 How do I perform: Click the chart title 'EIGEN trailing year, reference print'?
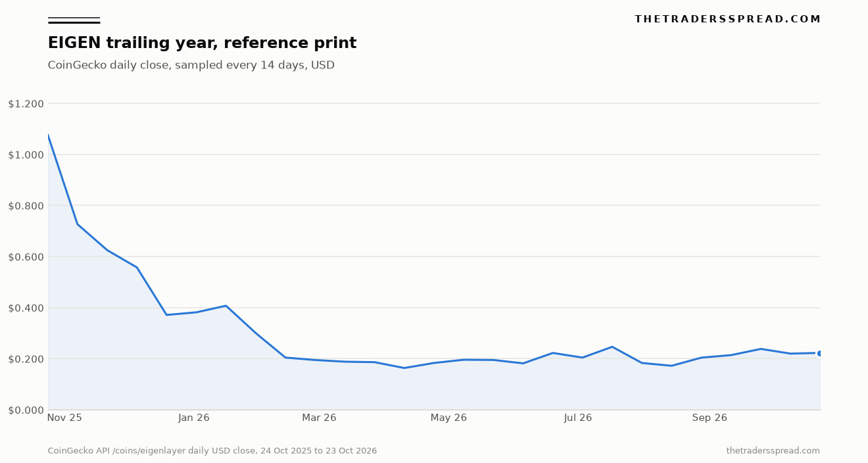point(202,43)
